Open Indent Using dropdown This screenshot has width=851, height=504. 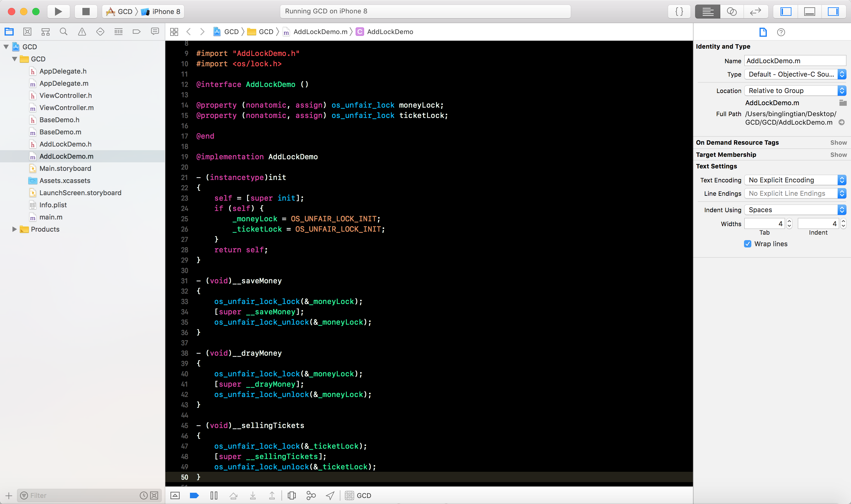coord(795,210)
